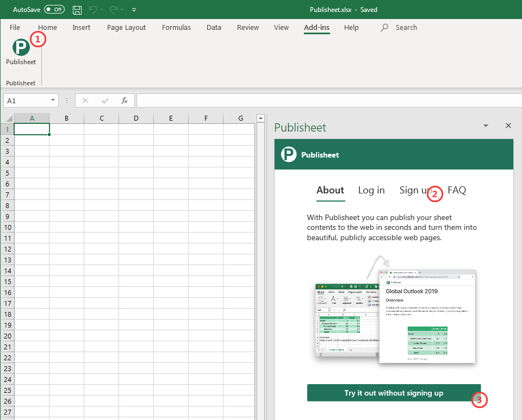This screenshot has width=522, height=420.
Task: Expand the Redo history dropdown arrow
Action: [x=122, y=10]
